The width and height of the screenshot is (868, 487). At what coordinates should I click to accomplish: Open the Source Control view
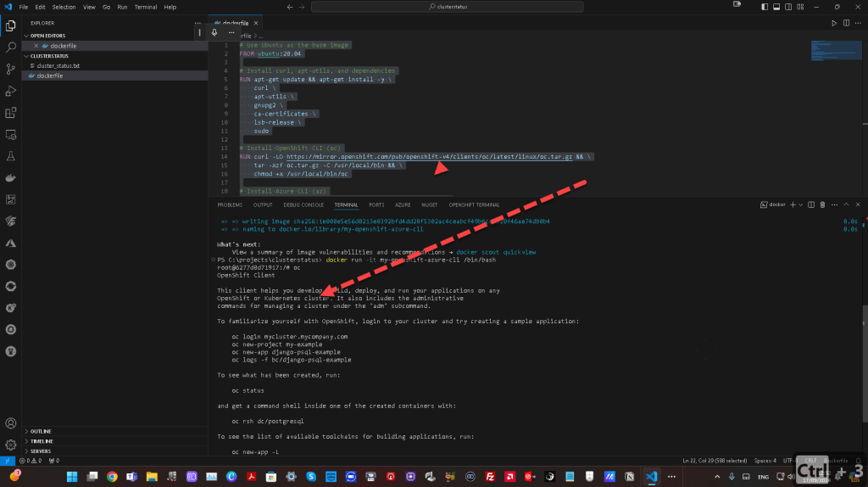tap(10, 69)
